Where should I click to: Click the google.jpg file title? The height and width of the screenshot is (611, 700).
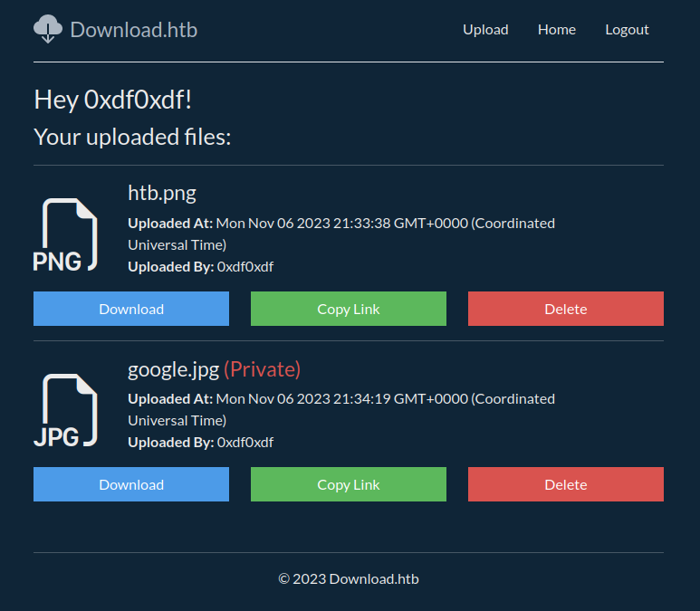coord(174,368)
